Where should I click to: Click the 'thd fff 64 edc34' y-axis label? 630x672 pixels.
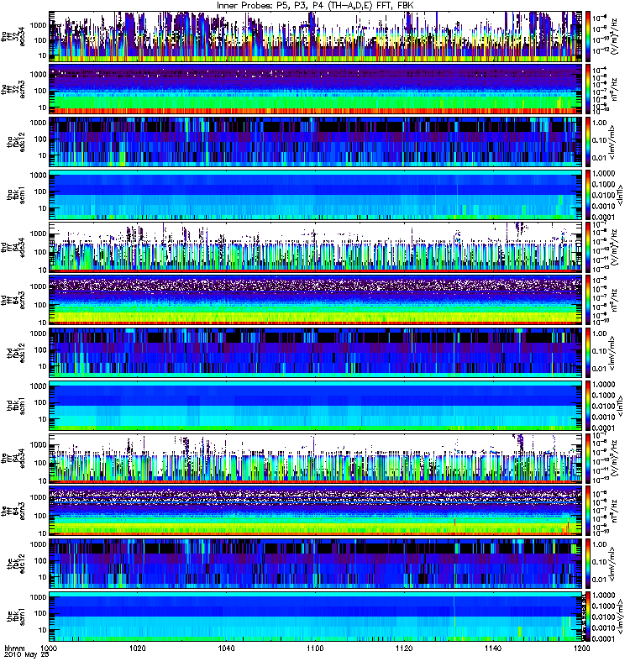coord(13,248)
